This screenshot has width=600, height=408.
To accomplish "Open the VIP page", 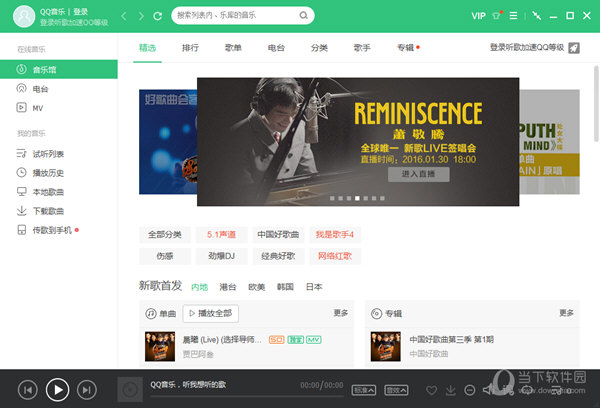I will click(x=478, y=16).
